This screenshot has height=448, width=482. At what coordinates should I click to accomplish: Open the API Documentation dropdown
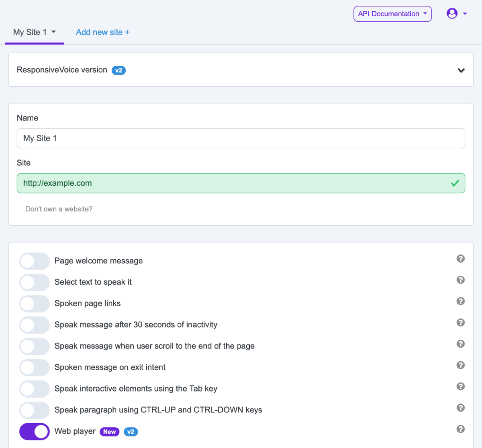(x=393, y=14)
